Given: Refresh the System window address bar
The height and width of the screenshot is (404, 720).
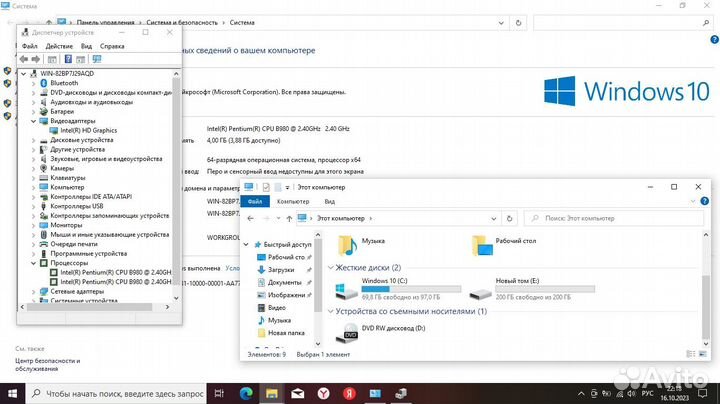Looking at the screenshot, I should pyautogui.click(x=518, y=22).
